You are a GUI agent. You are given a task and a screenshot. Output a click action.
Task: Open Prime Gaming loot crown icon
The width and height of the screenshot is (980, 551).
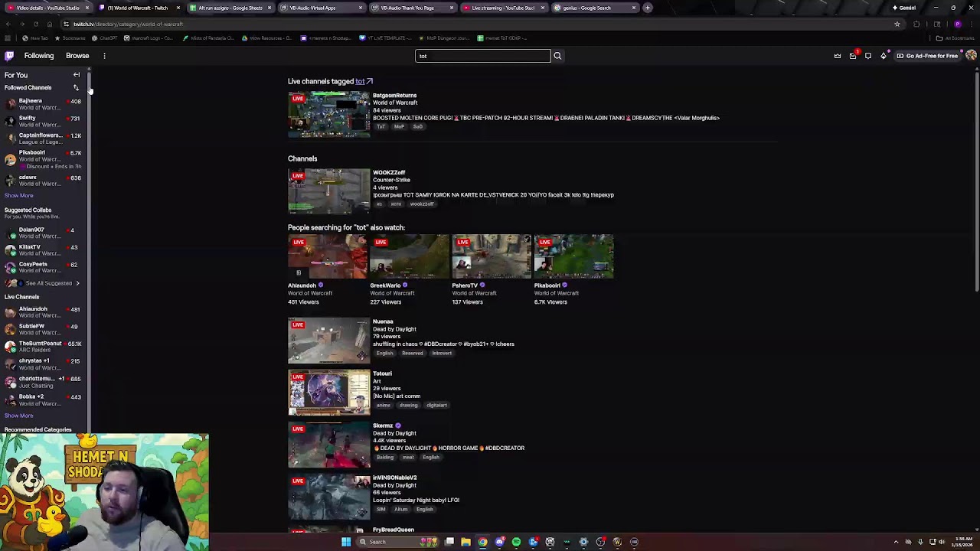pos(838,56)
